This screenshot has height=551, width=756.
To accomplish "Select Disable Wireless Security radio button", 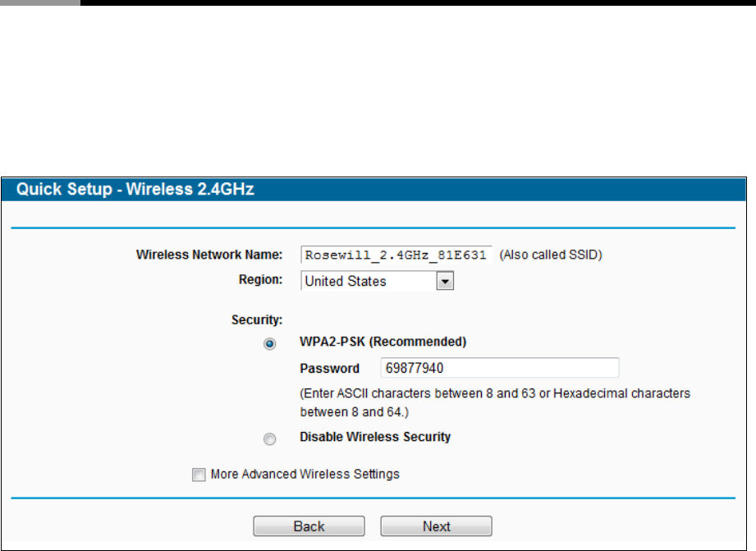I will [x=269, y=439].
